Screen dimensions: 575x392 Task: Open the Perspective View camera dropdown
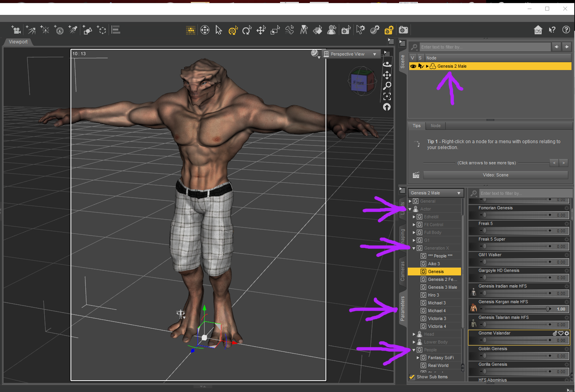(351, 54)
